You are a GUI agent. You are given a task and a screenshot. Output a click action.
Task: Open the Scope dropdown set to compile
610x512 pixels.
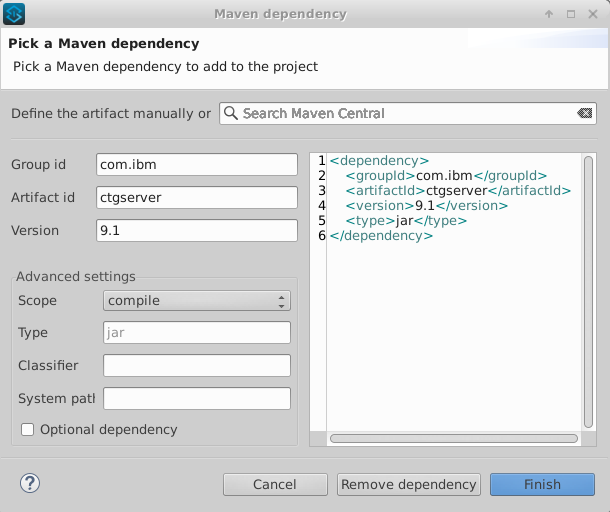point(197,301)
